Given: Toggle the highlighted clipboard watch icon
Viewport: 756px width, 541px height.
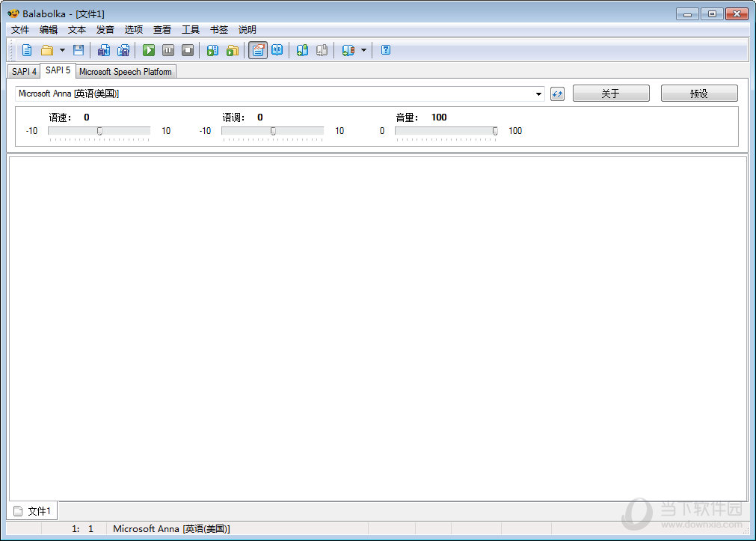Looking at the screenshot, I should 258,50.
